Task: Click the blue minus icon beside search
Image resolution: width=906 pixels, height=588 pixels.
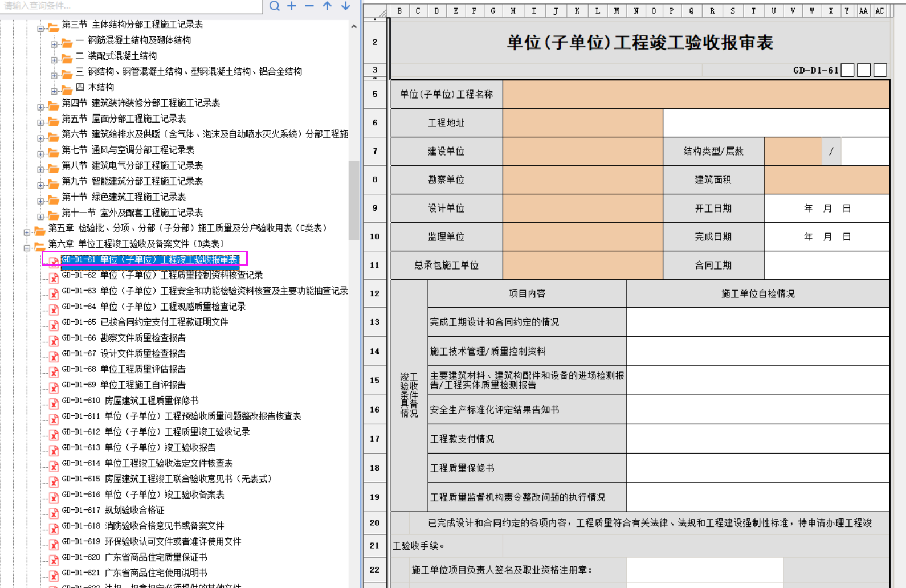Action: pyautogui.click(x=309, y=6)
